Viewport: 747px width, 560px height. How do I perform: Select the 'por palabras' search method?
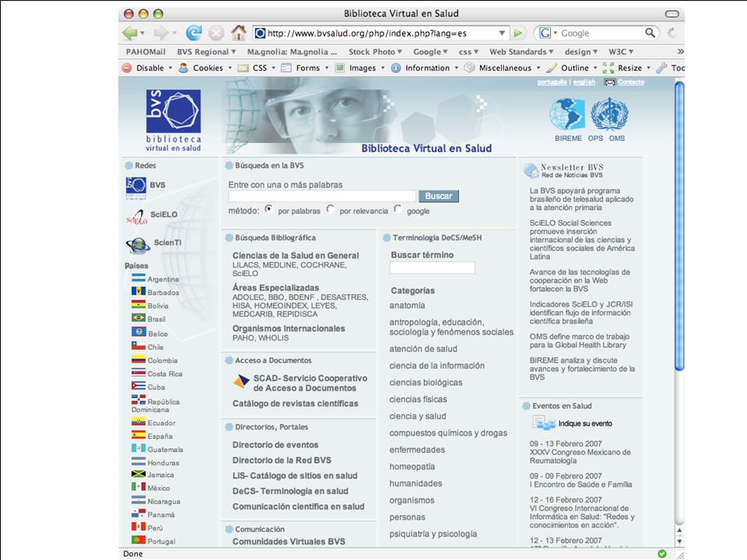(268, 209)
